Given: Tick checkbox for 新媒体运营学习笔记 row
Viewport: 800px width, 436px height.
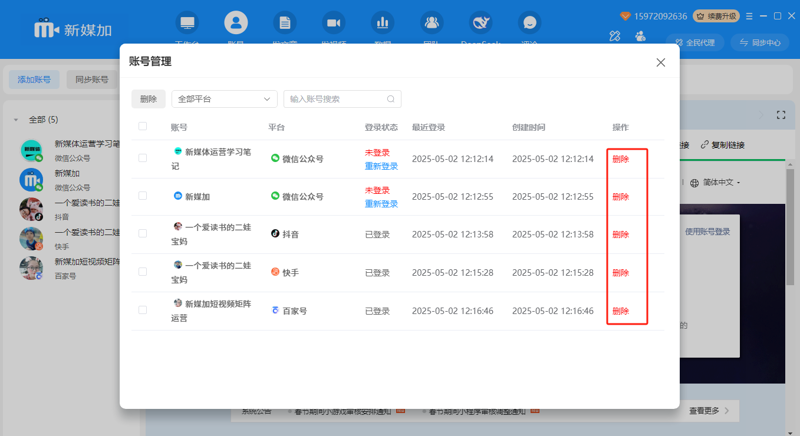Looking at the screenshot, I should (x=142, y=158).
